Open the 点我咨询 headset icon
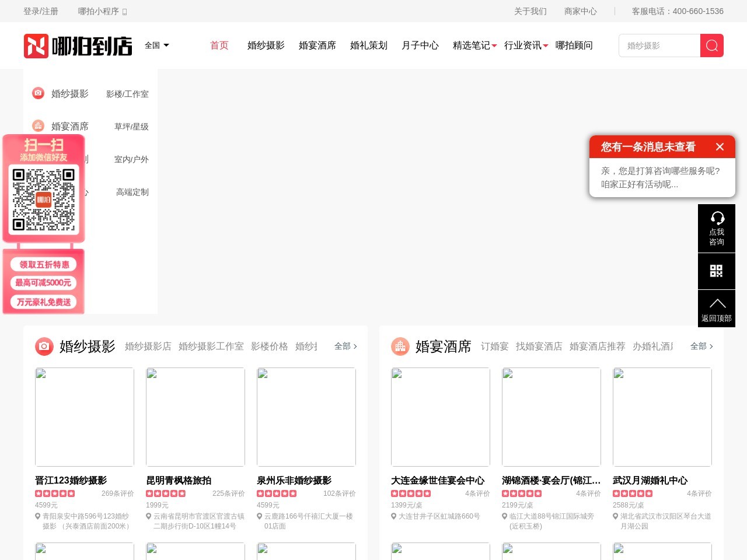 717,228
